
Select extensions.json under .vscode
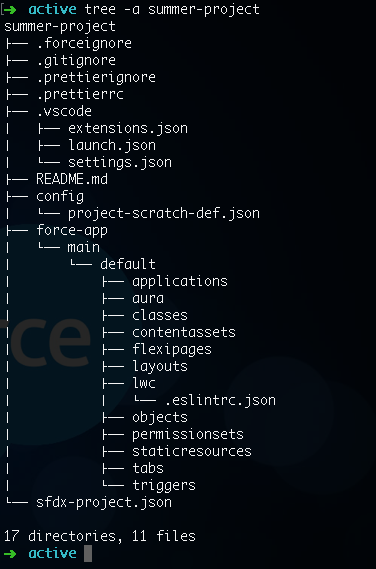(x=128, y=128)
